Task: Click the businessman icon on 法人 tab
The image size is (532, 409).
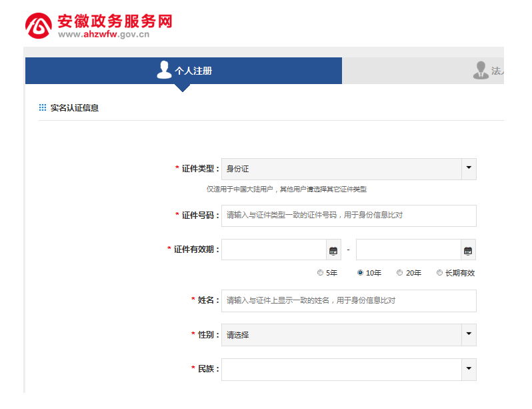Action: click(x=480, y=70)
